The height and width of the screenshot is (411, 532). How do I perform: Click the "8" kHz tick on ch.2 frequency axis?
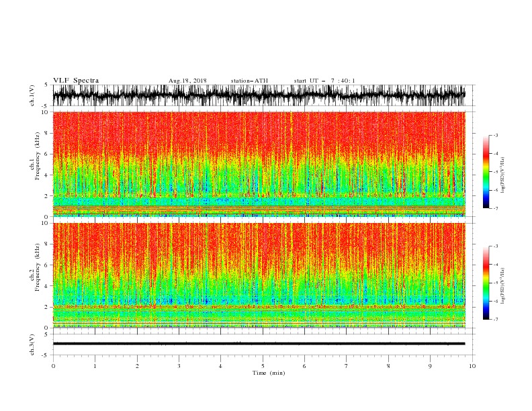47,244
